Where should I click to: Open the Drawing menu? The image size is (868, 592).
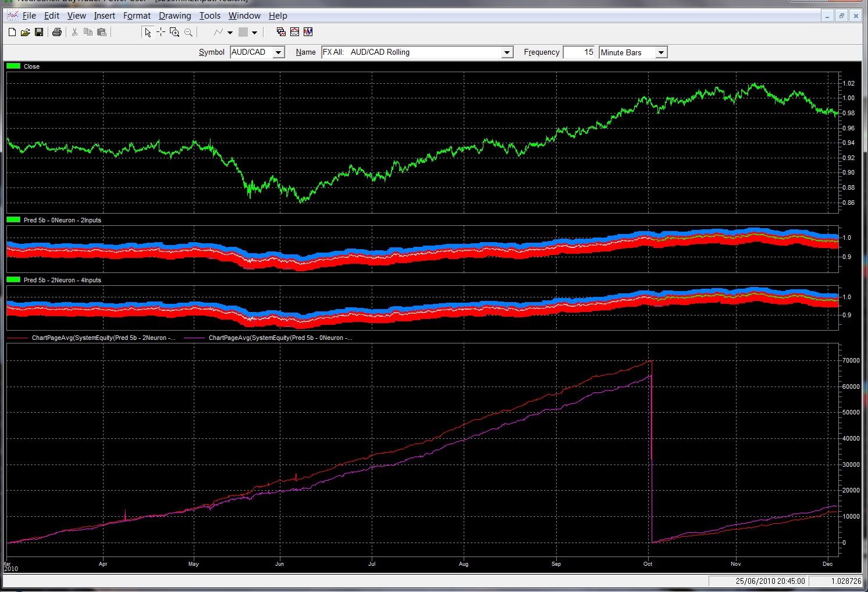point(175,16)
